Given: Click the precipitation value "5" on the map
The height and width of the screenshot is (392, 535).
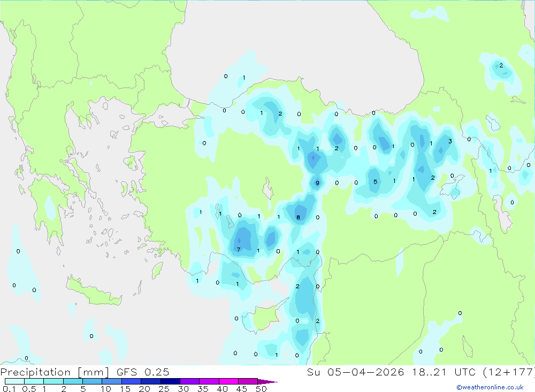Looking at the screenshot, I should 376,182.
